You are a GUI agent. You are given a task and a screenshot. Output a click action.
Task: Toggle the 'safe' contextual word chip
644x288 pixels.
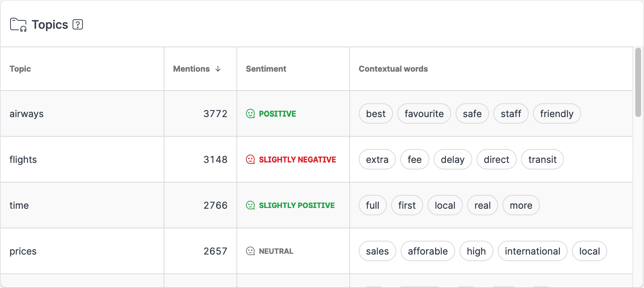coord(472,113)
